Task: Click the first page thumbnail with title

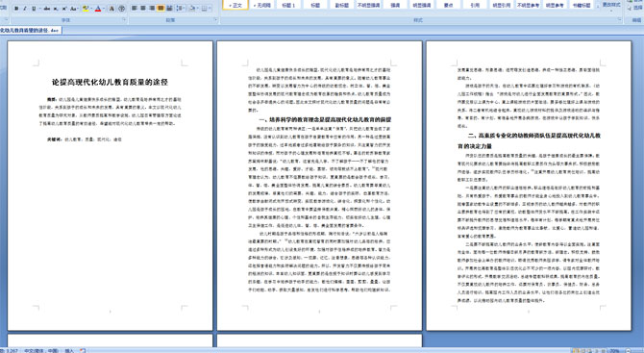Action: pos(111,186)
